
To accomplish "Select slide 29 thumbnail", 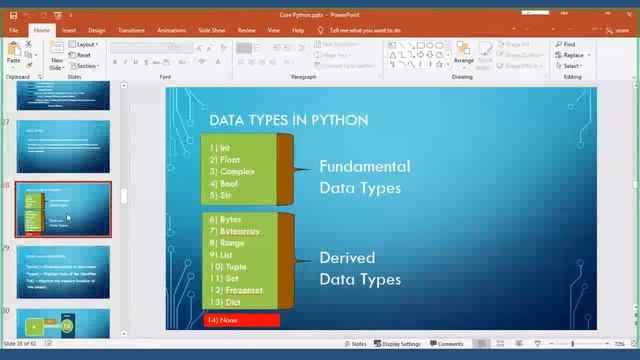I will click(63, 272).
